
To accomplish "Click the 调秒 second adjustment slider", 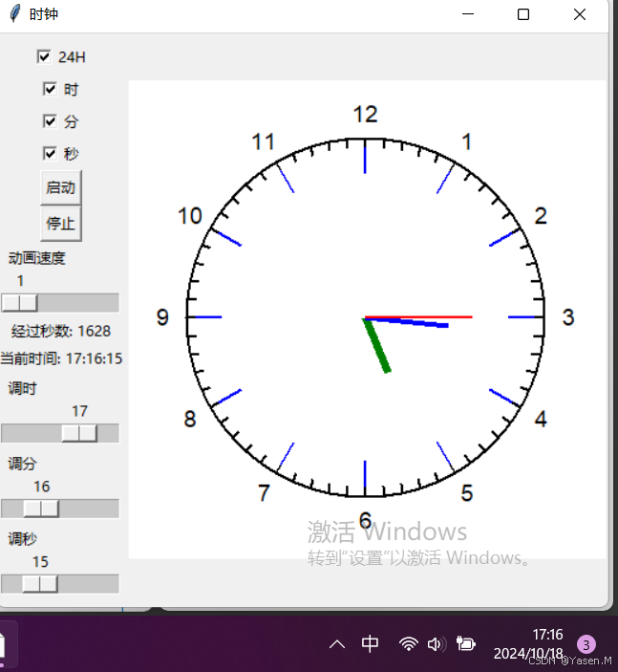I will pyautogui.click(x=60, y=584).
